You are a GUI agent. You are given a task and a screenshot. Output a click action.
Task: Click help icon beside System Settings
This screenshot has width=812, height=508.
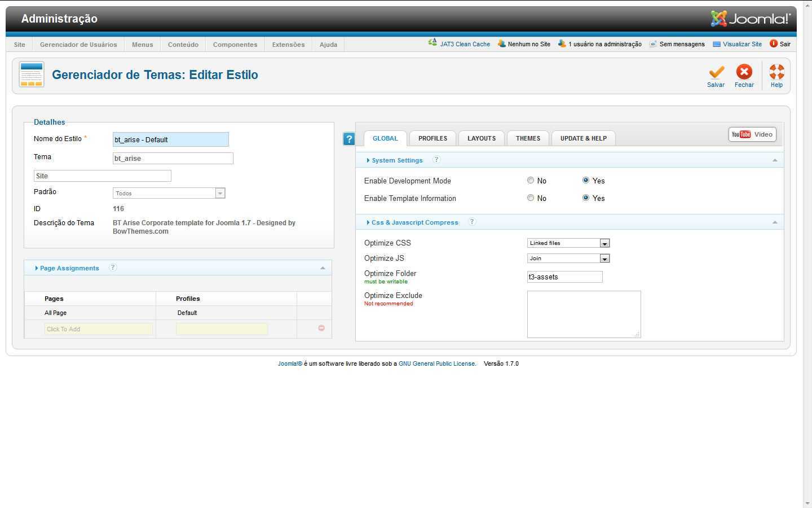tap(436, 160)
